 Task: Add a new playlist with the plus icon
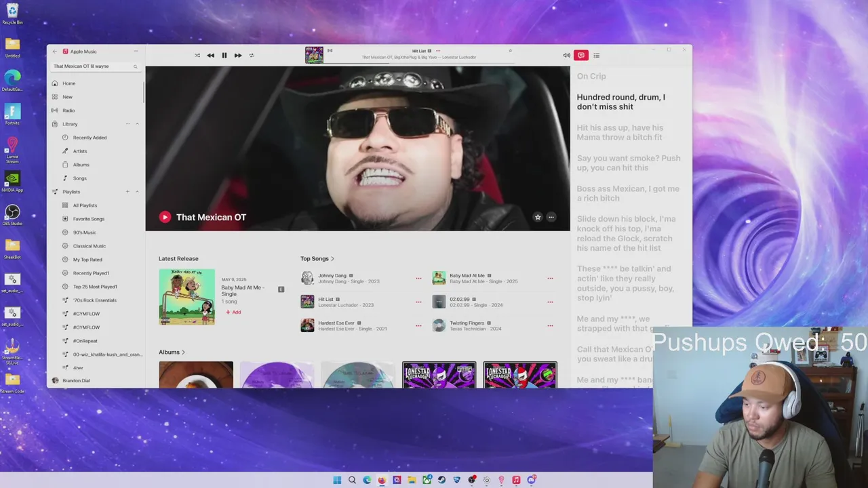click(127, 192)
